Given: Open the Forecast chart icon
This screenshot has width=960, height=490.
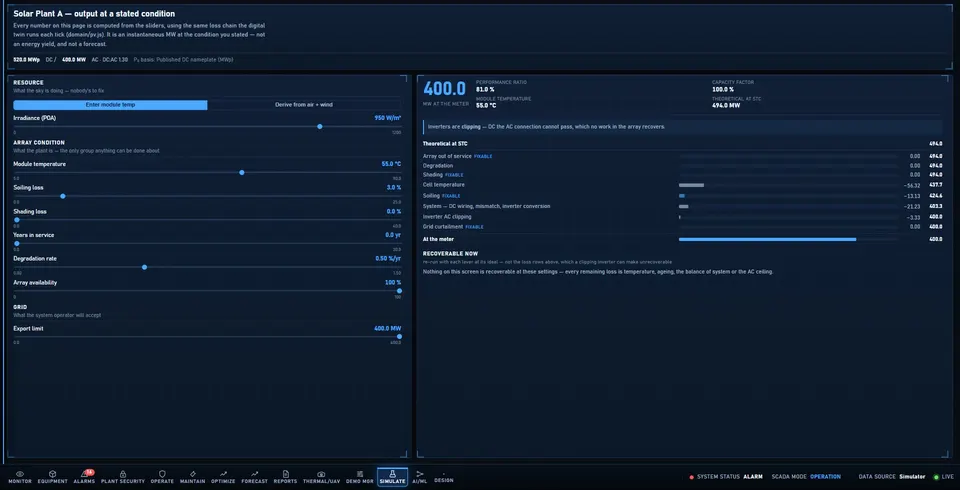Looking at the screenshot, I should (x=255, y=474).
